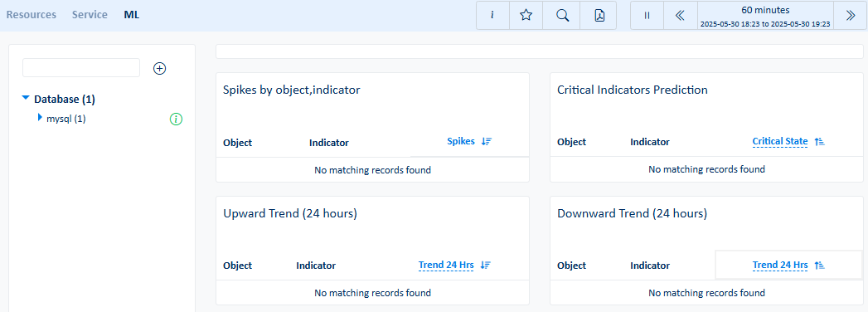Click Object header in Upward Trend table

pyautogui.click(x=237, y=266)
